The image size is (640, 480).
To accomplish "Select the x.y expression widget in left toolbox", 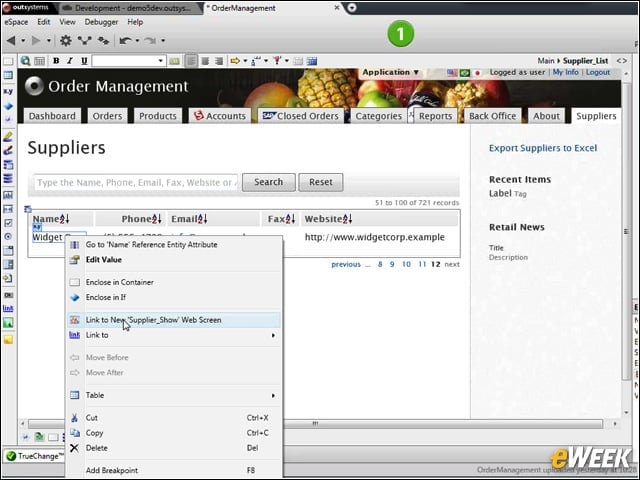I will [x=8, y=92].
